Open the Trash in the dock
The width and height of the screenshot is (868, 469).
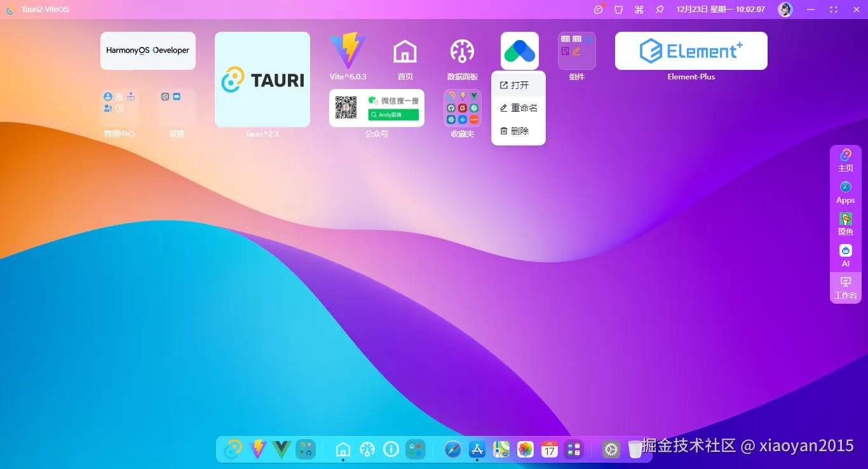(635, 449)
